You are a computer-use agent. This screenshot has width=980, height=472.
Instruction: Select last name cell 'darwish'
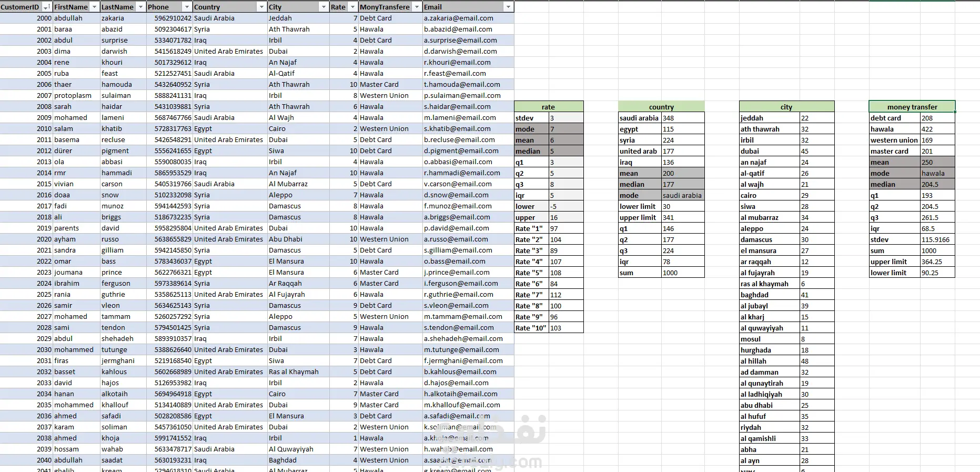123,51
